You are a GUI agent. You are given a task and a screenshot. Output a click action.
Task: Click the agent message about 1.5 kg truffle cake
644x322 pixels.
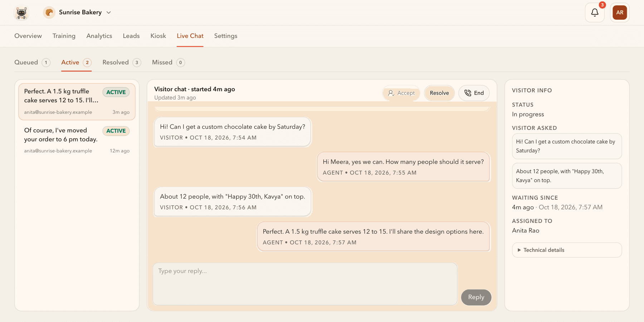[x=373, y=237]
